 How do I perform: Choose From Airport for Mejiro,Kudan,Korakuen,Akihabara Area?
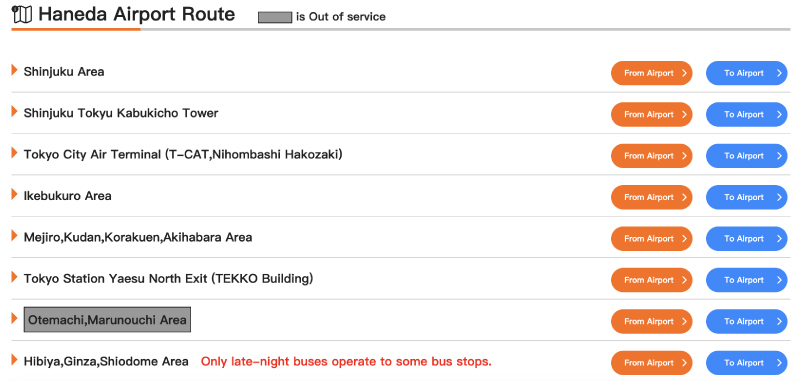(652, 239)
